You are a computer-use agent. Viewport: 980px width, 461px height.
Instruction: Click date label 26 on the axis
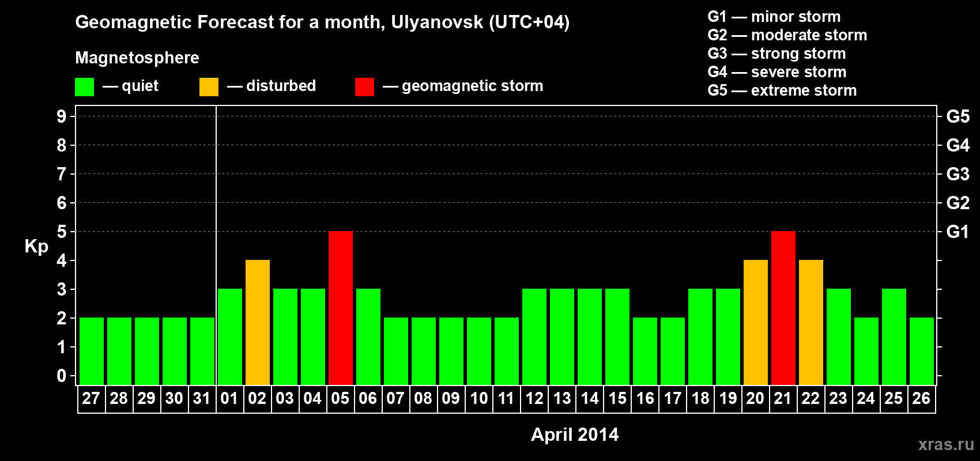pos(921,399)
